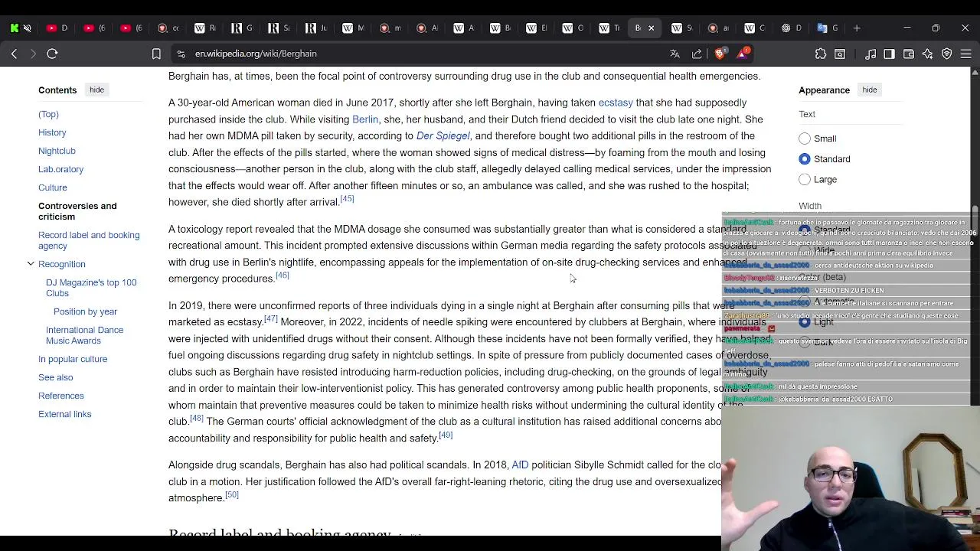Switch to the muted Kick tab
This screenshot has height=551, width=980.
pos(21,28)
